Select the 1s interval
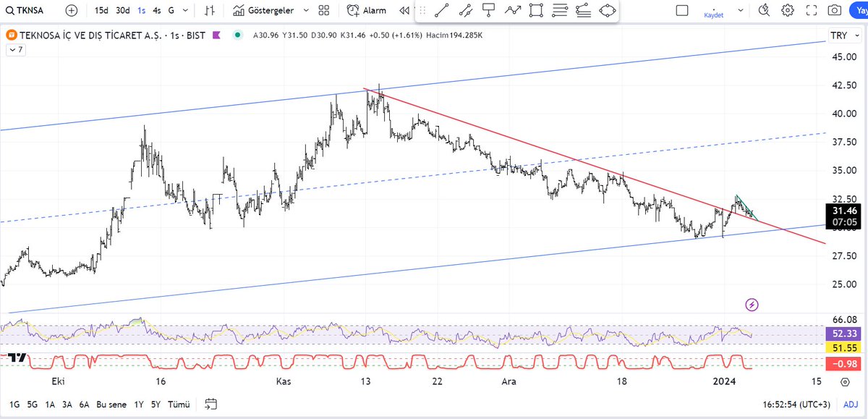Viewport: 868px width, 419px height. pos(141,11)
